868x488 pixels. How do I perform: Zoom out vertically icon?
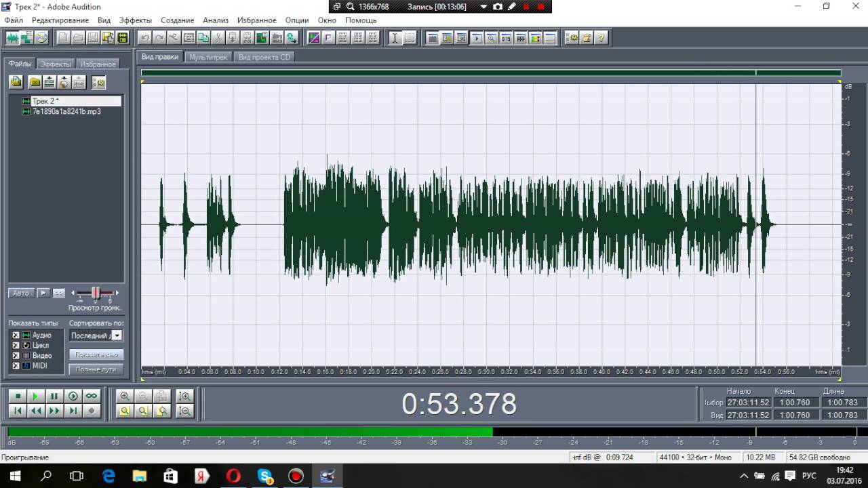pyautogui.click(x=184, y=411)
